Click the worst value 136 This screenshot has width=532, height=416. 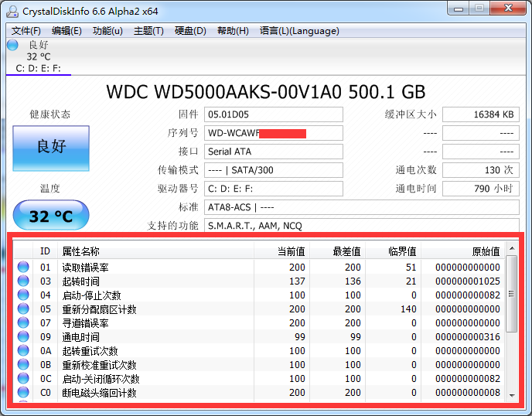[353, 281]
